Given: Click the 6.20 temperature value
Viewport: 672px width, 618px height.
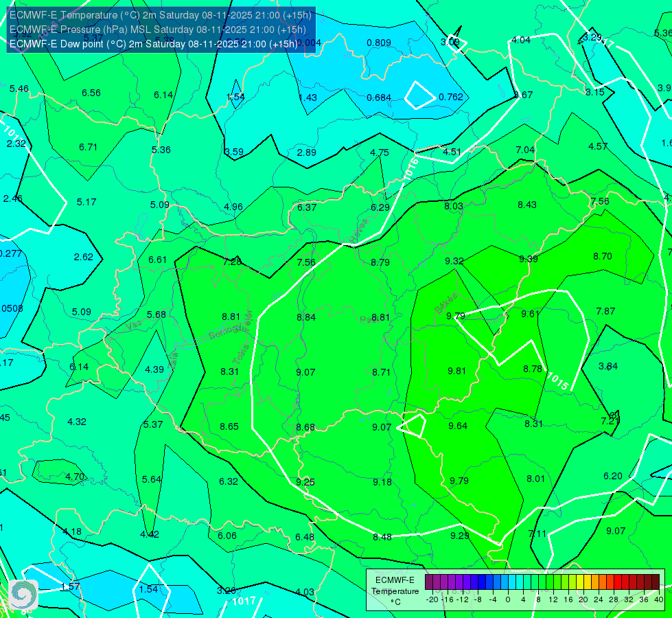Looking at the screenshot, I should coord(613,476).
